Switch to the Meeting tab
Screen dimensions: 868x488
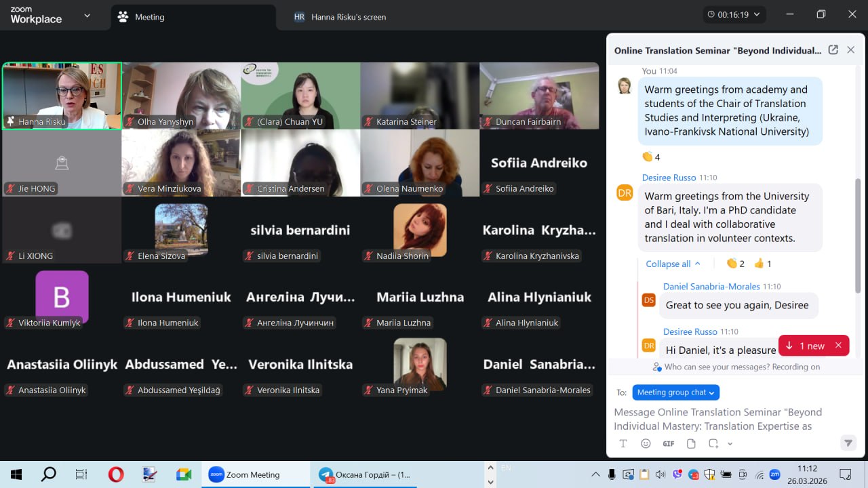point(149,17)
